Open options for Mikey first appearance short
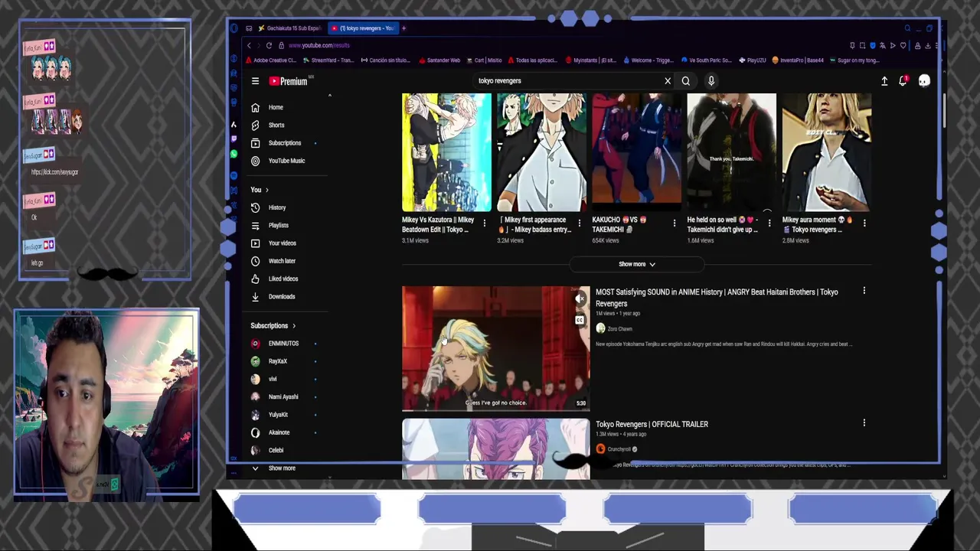This screenshot has height=551, width=980. click(x=579, y=223)
